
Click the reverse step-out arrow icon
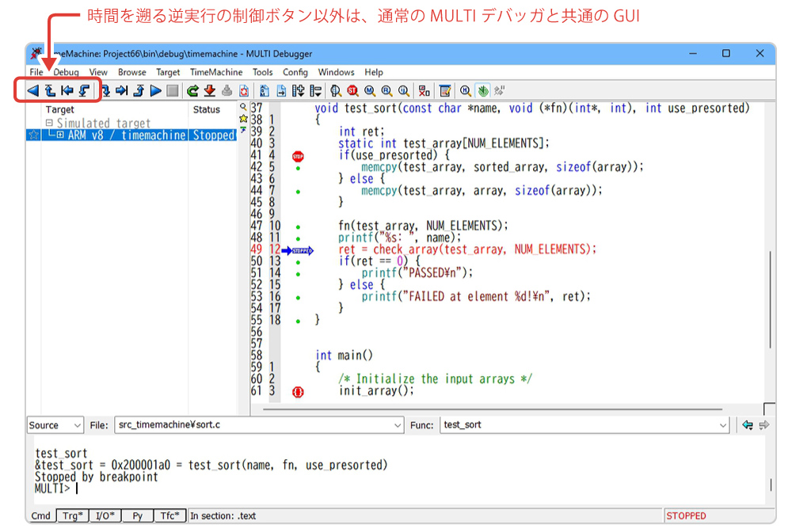(50, 91)
